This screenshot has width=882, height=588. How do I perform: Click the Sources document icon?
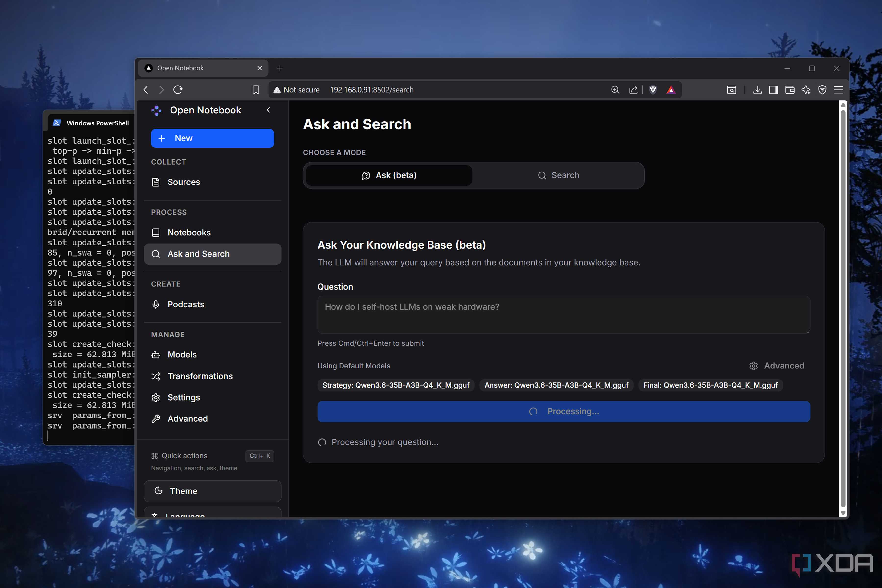point(156,182)
